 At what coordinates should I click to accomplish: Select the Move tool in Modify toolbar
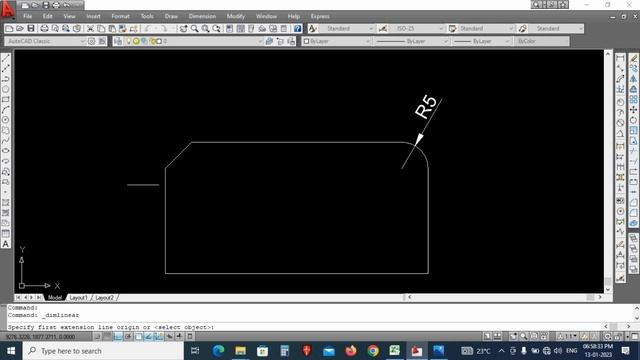coord(633,110)
